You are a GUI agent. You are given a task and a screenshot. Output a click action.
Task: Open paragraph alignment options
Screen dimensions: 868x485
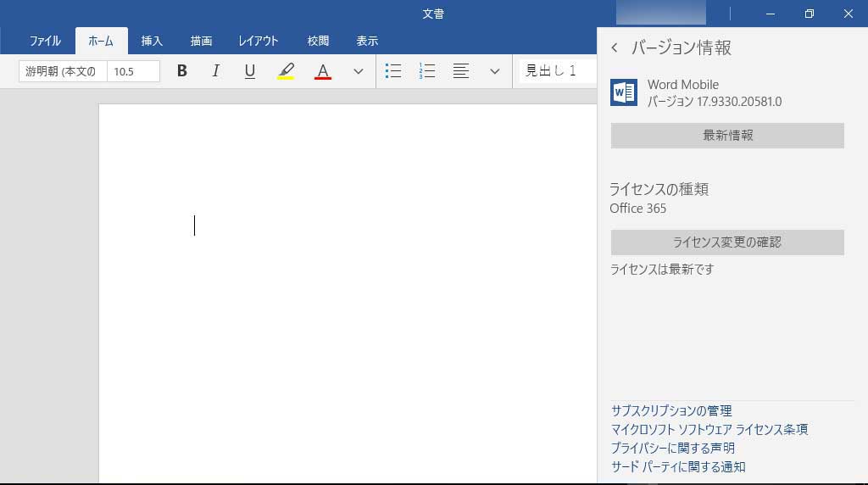(x=461, y=71)
